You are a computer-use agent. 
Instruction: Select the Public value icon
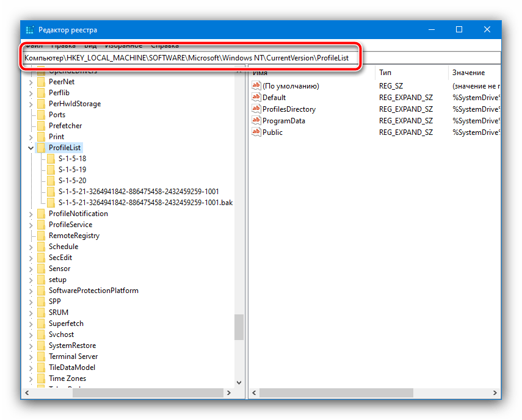tap(256, 132)
